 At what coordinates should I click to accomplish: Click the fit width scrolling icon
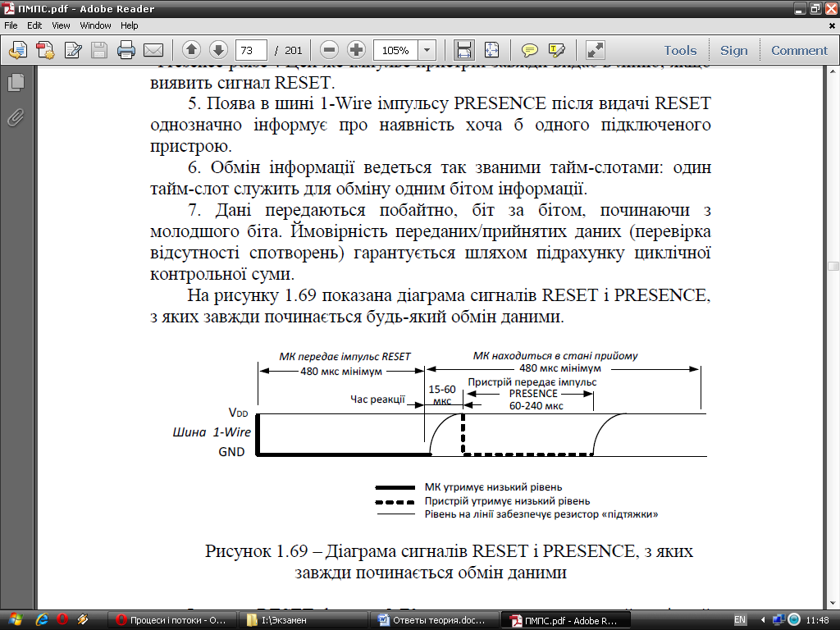click(464, 50)
